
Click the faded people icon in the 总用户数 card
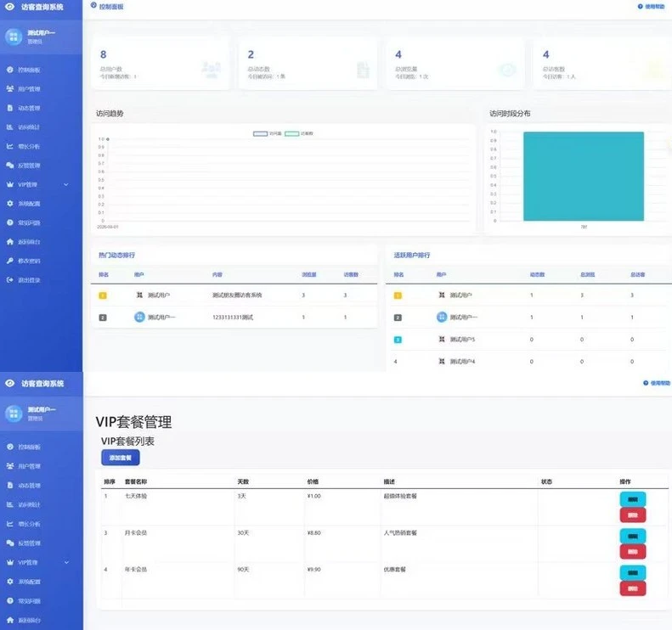point(211,70)
